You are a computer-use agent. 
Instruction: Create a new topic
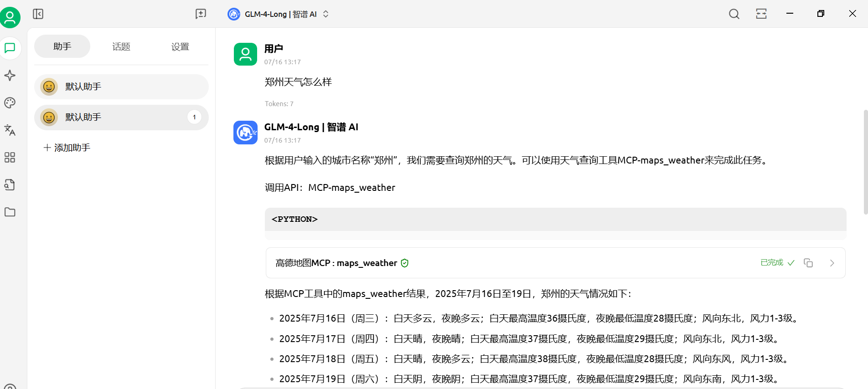pos(201,14)
